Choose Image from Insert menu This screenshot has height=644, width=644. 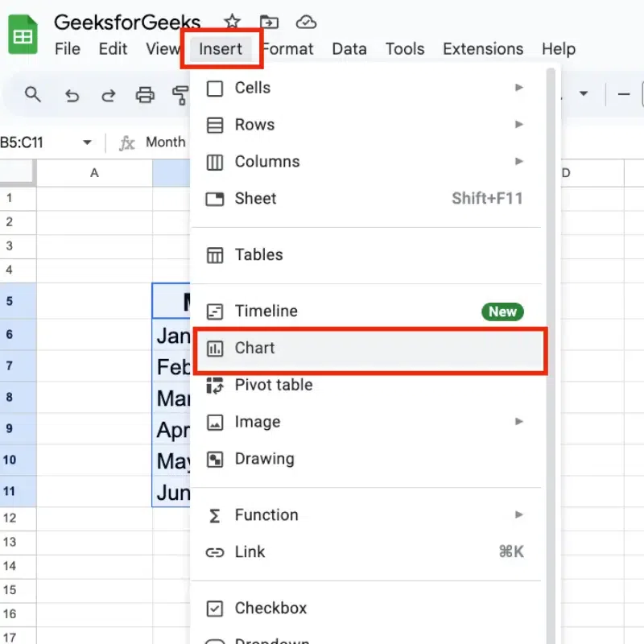(369, 422)
